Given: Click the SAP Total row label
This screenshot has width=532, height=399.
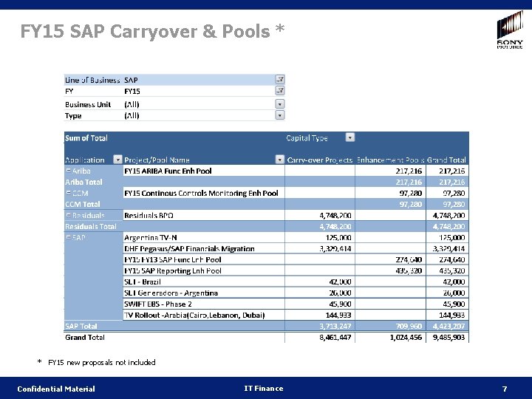Looking at the screenshot, I should [x=81, y=326].
